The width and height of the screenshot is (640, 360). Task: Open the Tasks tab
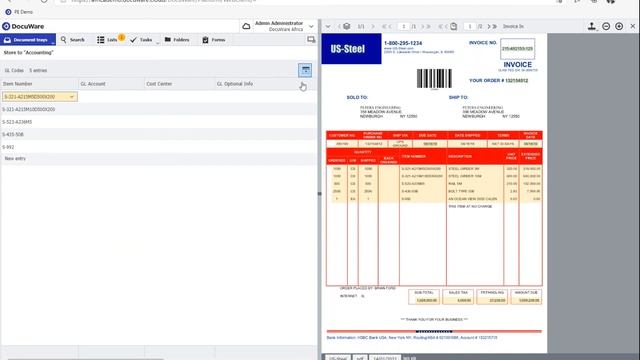pyautogui.click(x=141, y=40)
